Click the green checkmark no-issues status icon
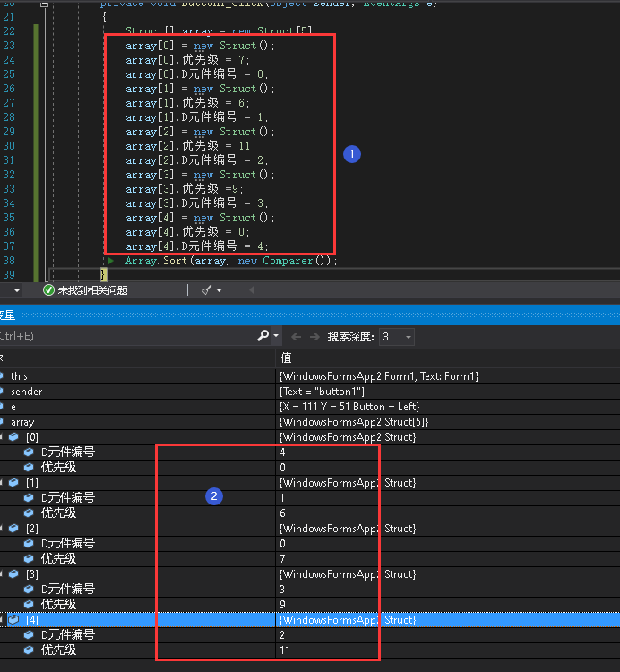Screen dimensions: 620x672 click(48, 290)
